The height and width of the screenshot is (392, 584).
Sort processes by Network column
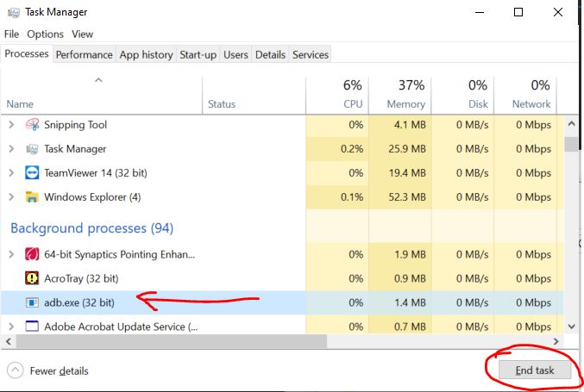coord(525,96)
